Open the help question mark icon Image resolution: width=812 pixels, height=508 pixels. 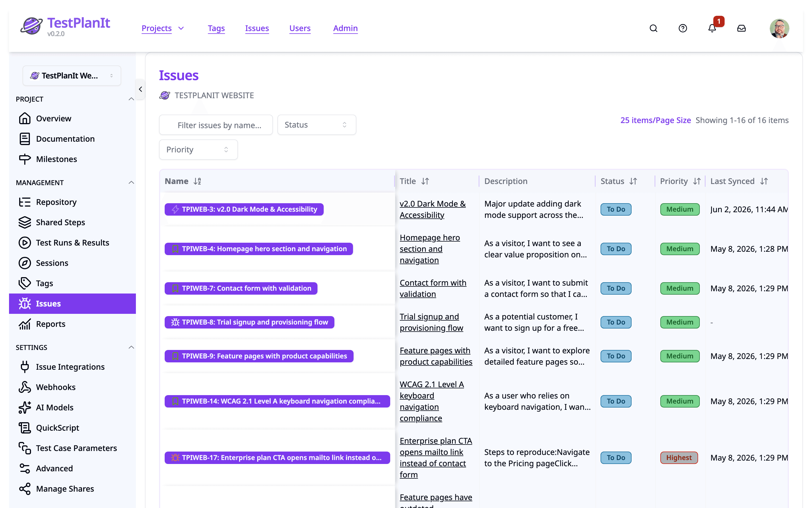pos(683,28)
